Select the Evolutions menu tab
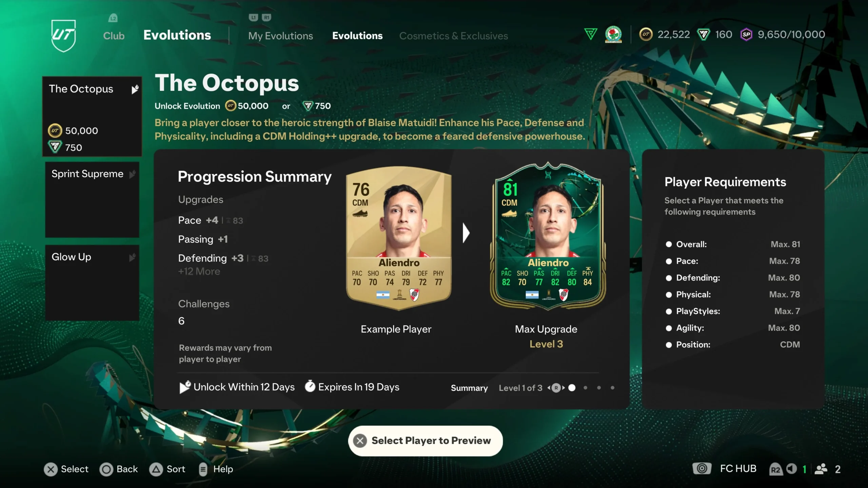Screen dimensions: 868x488 click(x=358, y=35)
